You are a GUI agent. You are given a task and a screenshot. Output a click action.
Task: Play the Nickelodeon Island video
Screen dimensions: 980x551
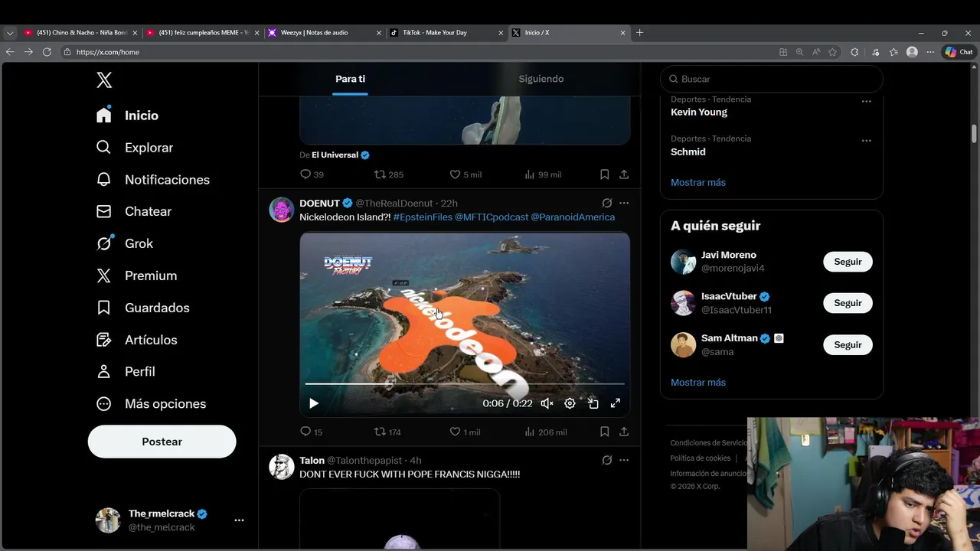coord(314,403)
